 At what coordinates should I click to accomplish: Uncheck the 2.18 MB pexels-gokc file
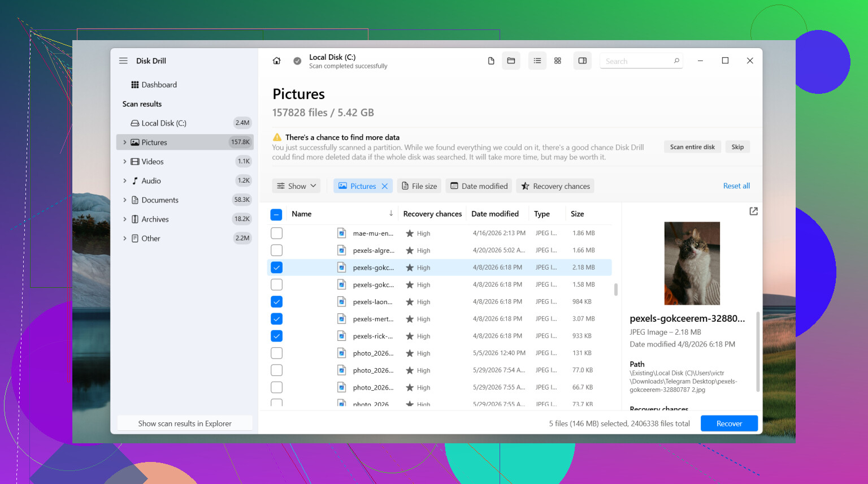(276, 267)
